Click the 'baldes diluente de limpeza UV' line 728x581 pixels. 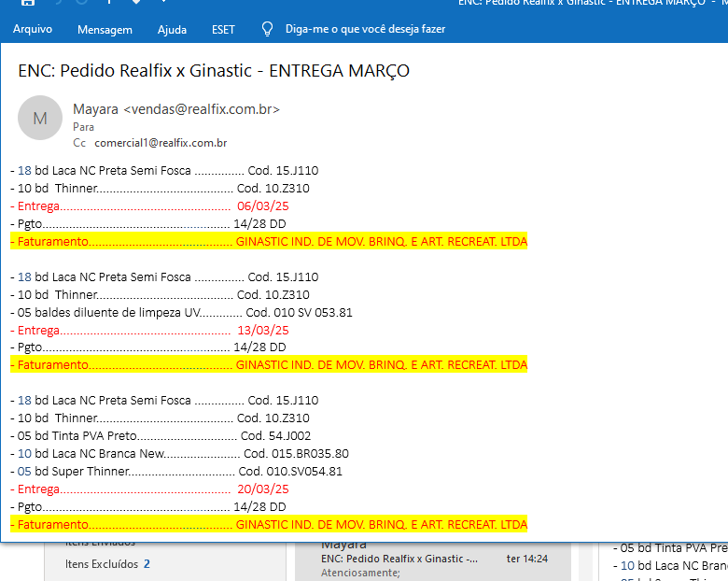pos(181,312)
